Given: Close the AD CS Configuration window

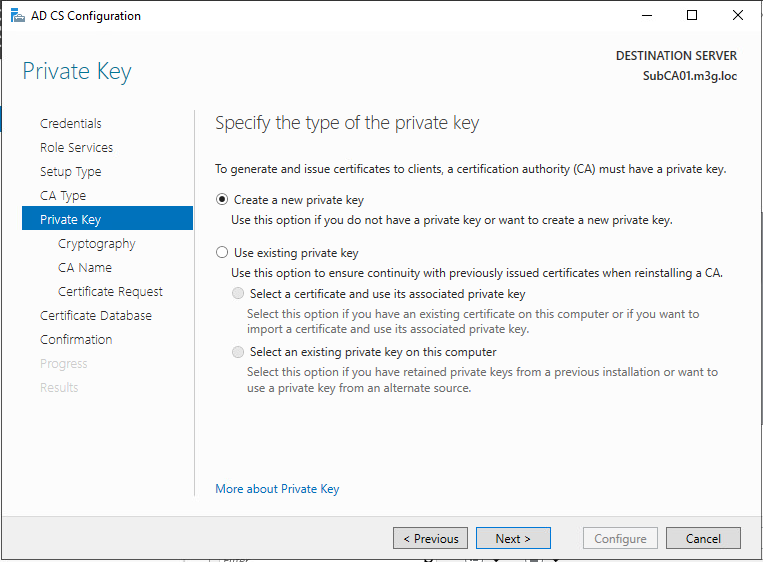Looking at the screenshot, I should [x=738, y=16].
